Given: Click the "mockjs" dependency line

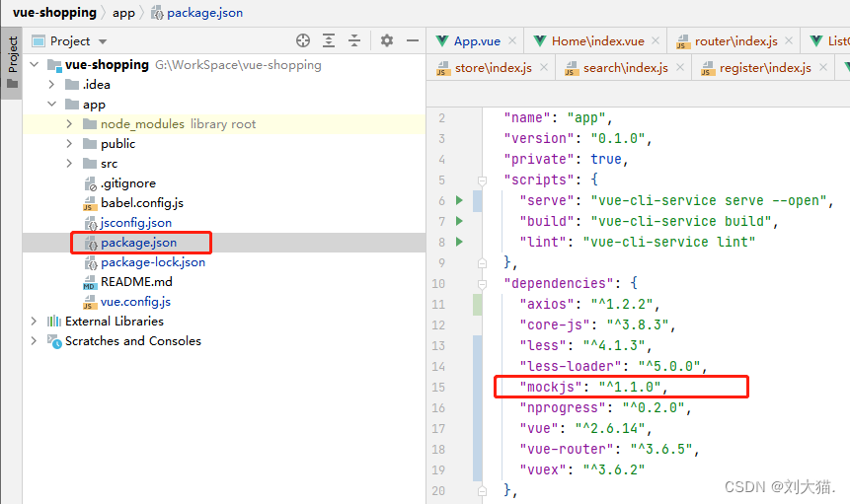Looking at the screenshot, I should [x=593, y=387].
